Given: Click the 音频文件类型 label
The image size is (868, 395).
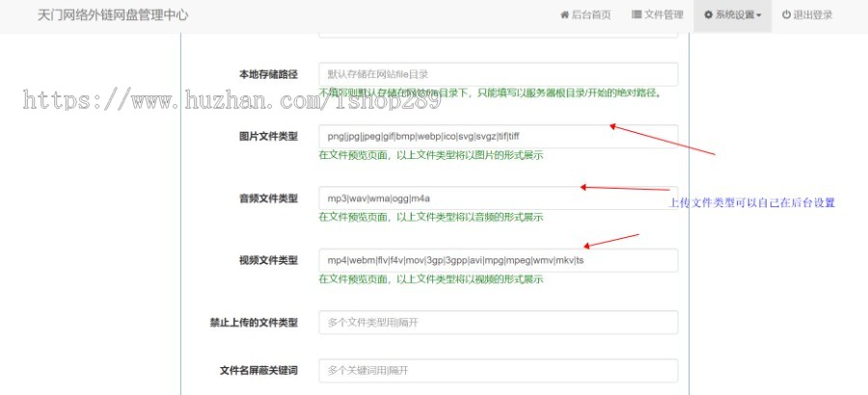Looking at the screenshot, I should click(268, 198).
